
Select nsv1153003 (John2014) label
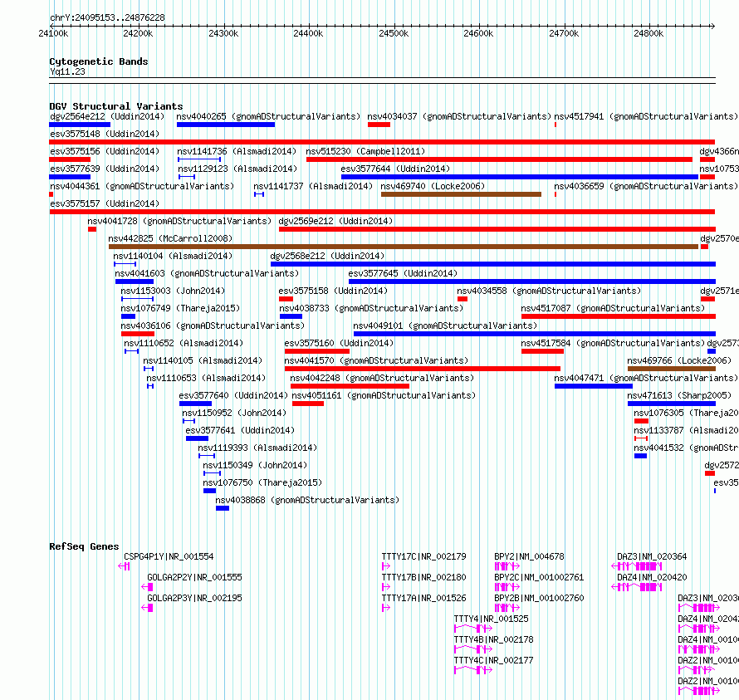(x=173, y=291)
